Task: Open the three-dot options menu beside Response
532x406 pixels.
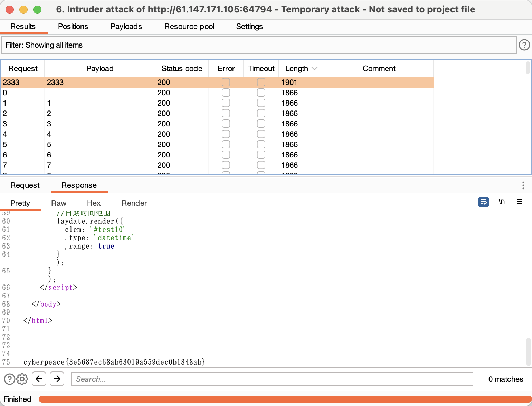Action: point(523,185)
